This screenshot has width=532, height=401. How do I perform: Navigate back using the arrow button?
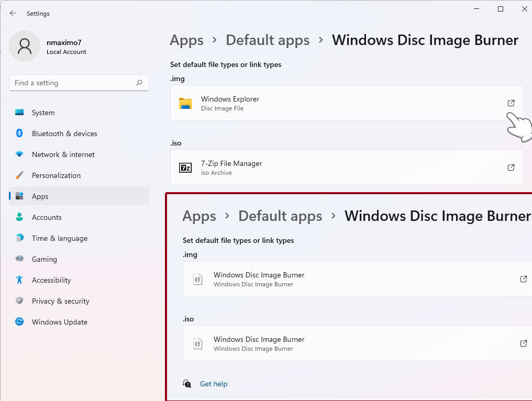pyautogui.click(x=13, y=13)
